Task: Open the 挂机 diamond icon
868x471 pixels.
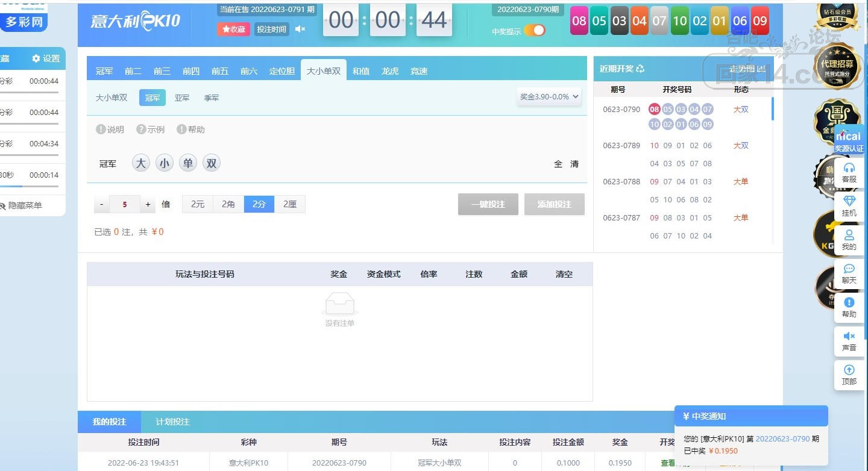Action: click(849, 206)
